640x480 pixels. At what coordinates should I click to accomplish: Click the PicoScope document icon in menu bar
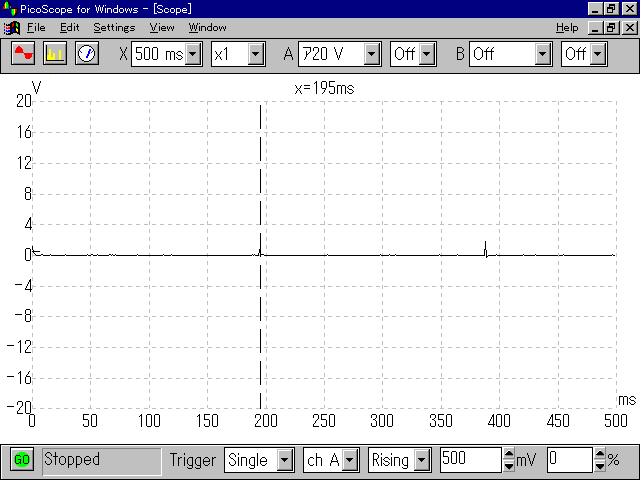(12, 28)
